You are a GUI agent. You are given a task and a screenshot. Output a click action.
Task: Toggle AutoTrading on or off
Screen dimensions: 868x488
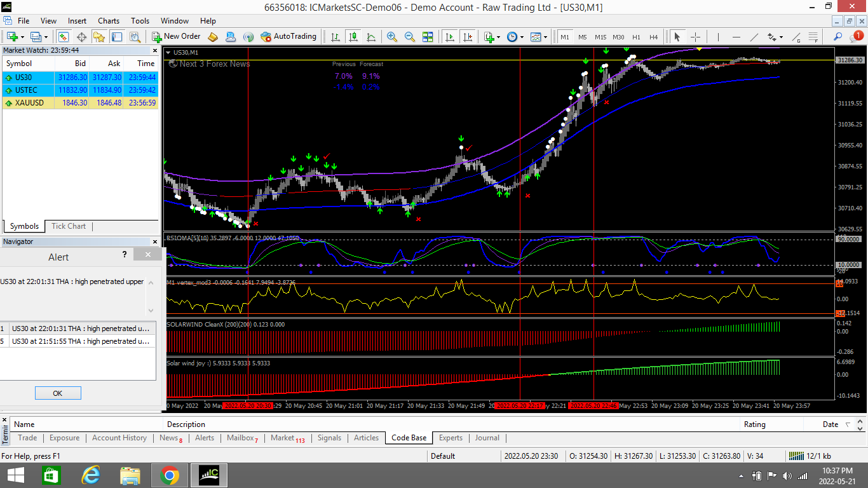pyautogui.click(x=288, y=37)
